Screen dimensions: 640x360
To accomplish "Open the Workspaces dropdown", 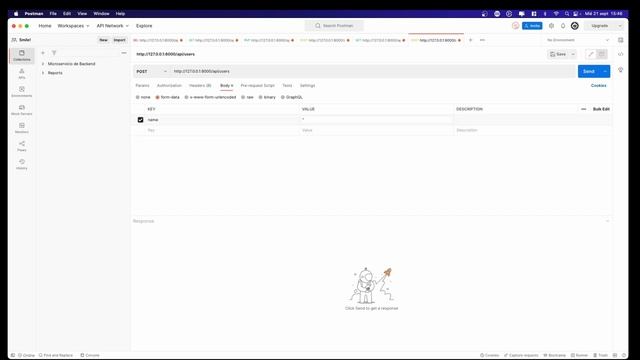I will [73, 26].
